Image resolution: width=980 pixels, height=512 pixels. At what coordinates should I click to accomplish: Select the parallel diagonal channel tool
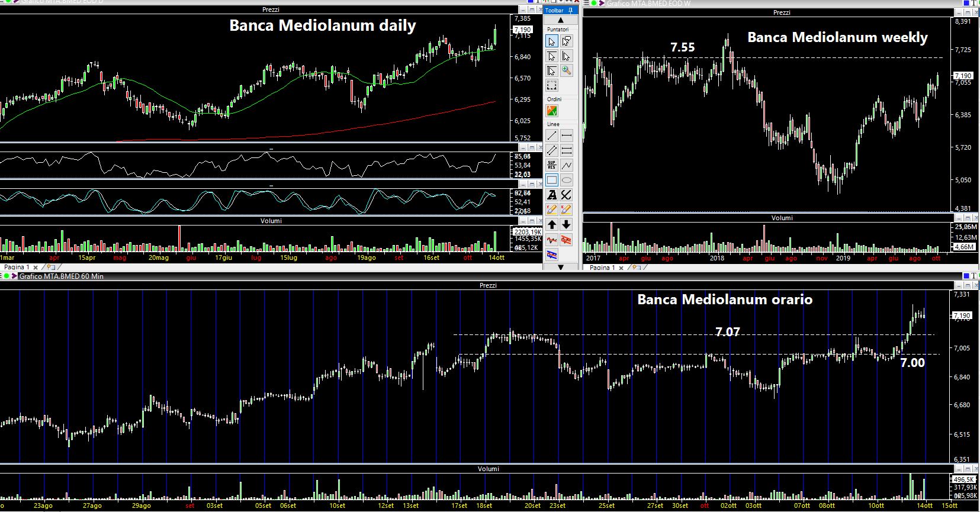552,150
